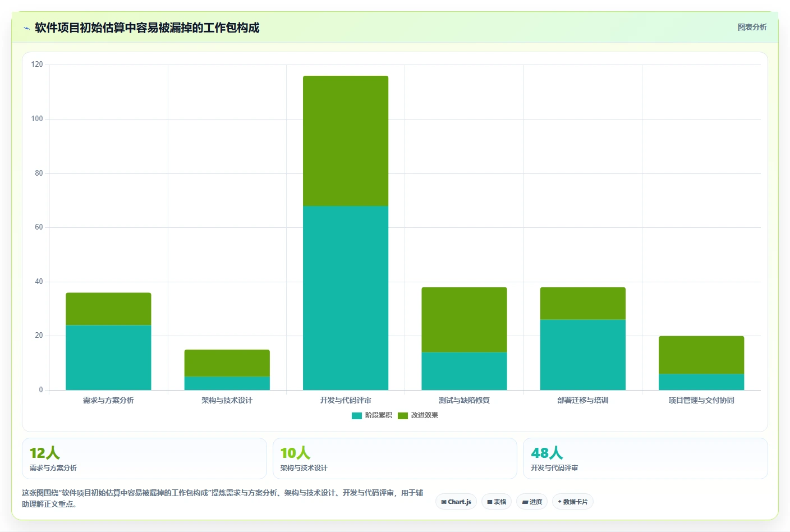The image size is (790, 532).
Task: Select the 表格 tag
Action: [497, 502]
